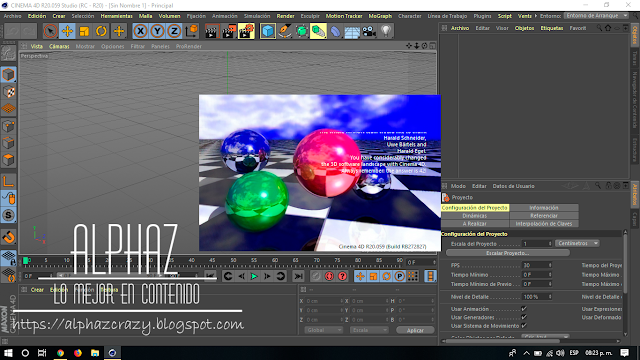Add a Cube primitive object
Screen dimensions: 640x360
(268, 31)
